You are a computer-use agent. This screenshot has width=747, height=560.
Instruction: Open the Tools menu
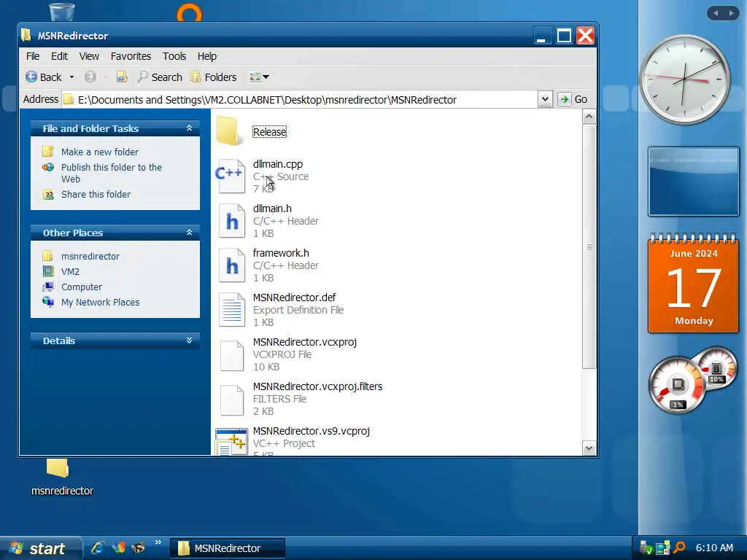coord(174,56)
